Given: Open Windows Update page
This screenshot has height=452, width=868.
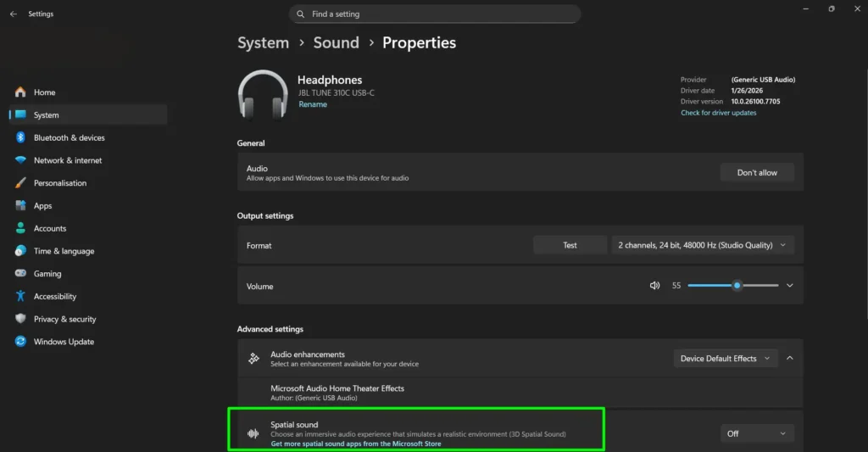Looking at the screenshot, I should coord(88,341).
